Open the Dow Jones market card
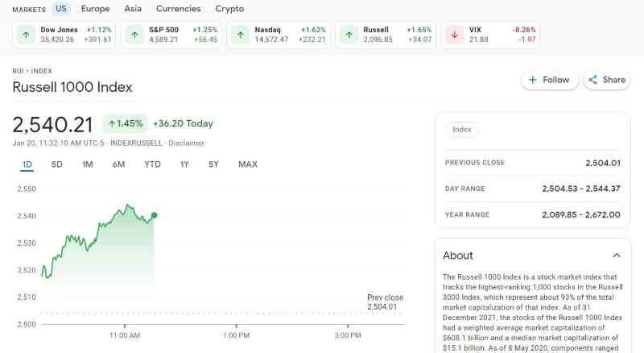The image size is (644, 353). click(64, 35)
